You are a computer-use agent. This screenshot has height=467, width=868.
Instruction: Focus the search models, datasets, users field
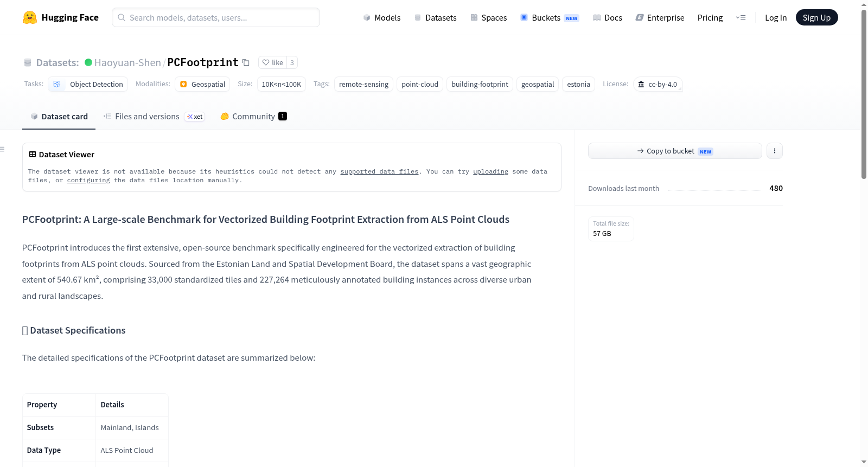coord(216,17)
